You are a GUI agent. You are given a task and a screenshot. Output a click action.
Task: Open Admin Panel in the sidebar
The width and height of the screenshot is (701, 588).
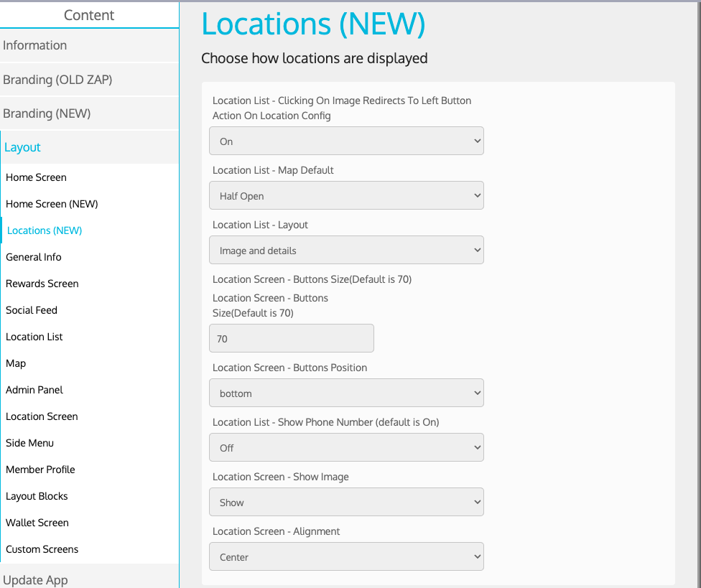tap(34, 390)
